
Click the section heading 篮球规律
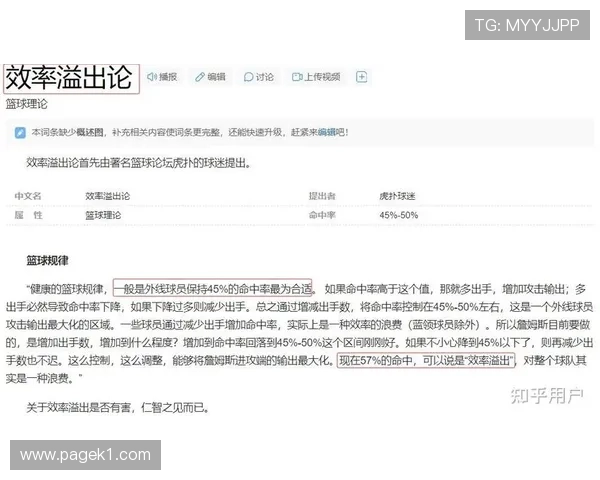click(x=47, y=261)
